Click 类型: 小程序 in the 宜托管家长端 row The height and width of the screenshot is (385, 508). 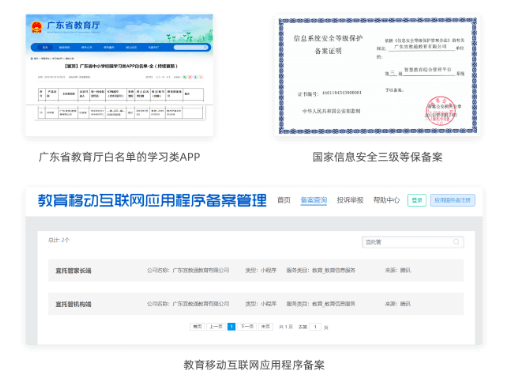pos(261,270)
